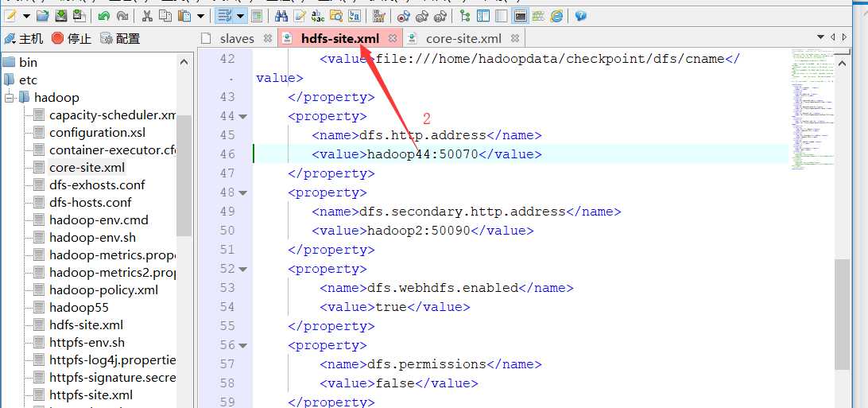Open the new-document type dropdown arrow
Viewport: 868px width, 408px height.
26,16
